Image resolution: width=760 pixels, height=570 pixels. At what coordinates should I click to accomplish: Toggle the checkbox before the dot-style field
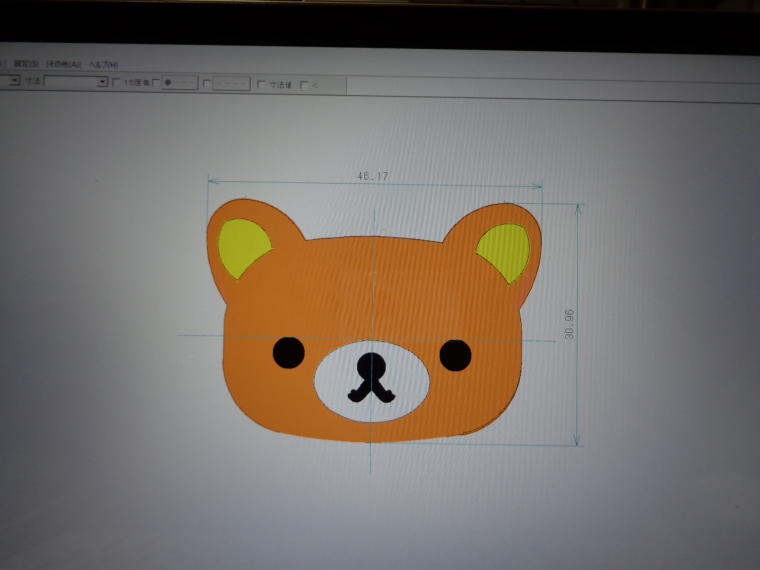156,83
